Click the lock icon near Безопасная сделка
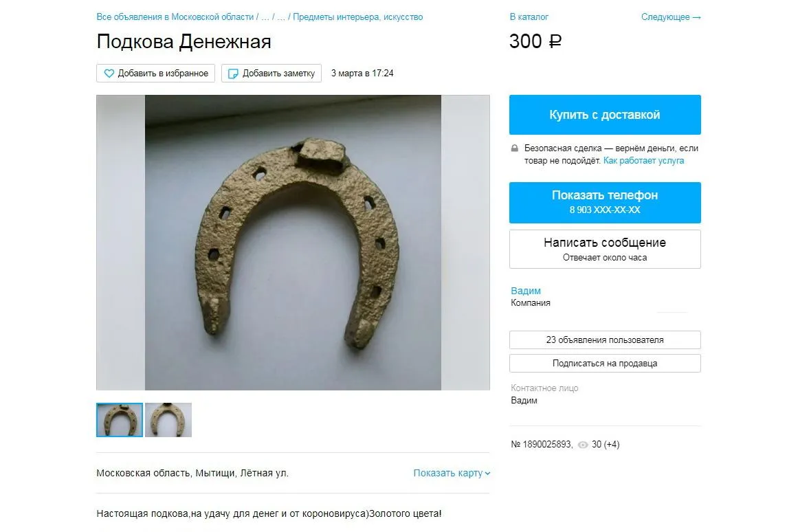Viewport: 798px width, 532px height. coord(515,148)
